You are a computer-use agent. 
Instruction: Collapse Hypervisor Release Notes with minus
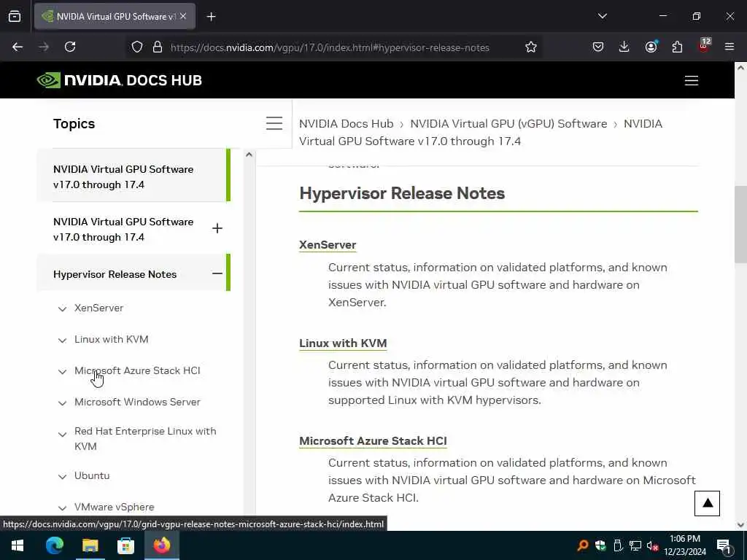[217, 273]
